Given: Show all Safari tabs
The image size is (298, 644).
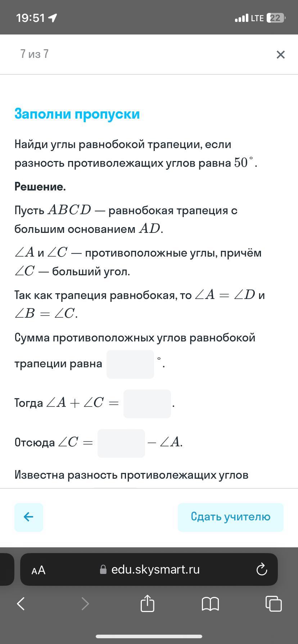Looking at the screenshot, I should coord(274,603).
